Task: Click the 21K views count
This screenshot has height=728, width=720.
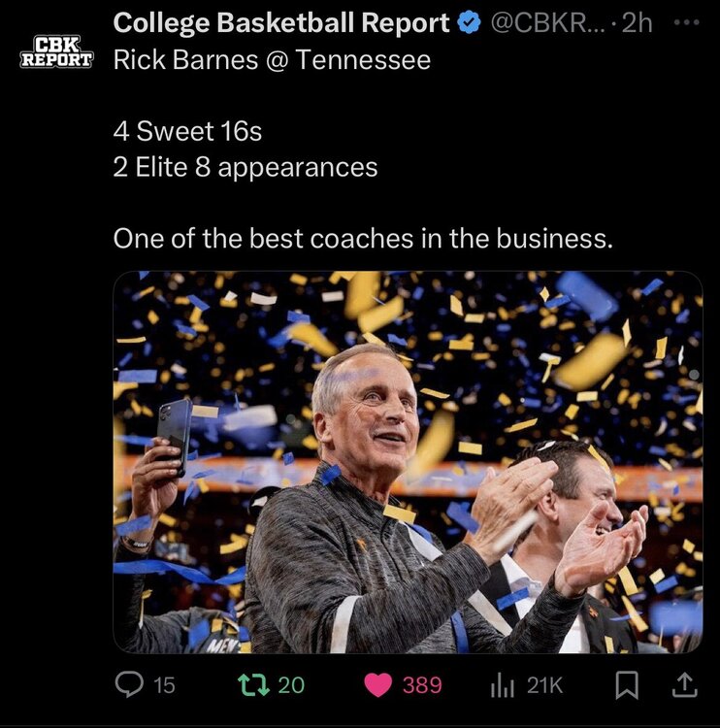Action: click(x=544, y=685)
